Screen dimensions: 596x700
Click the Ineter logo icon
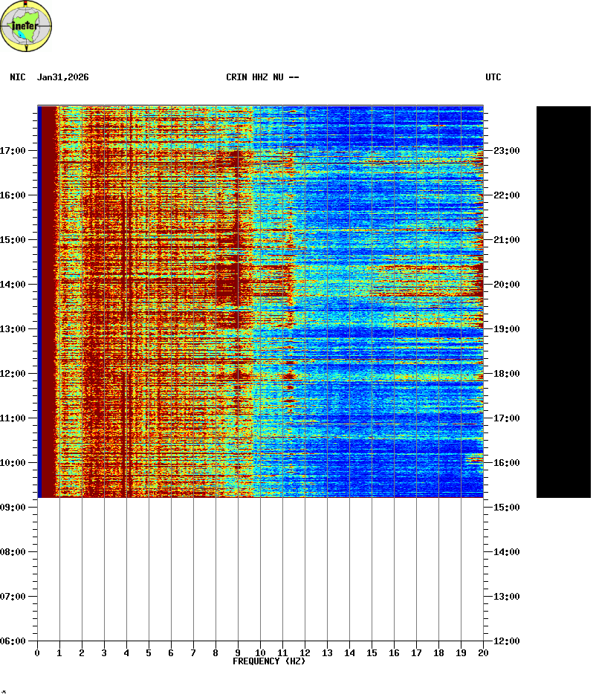(x=27, y=27)
